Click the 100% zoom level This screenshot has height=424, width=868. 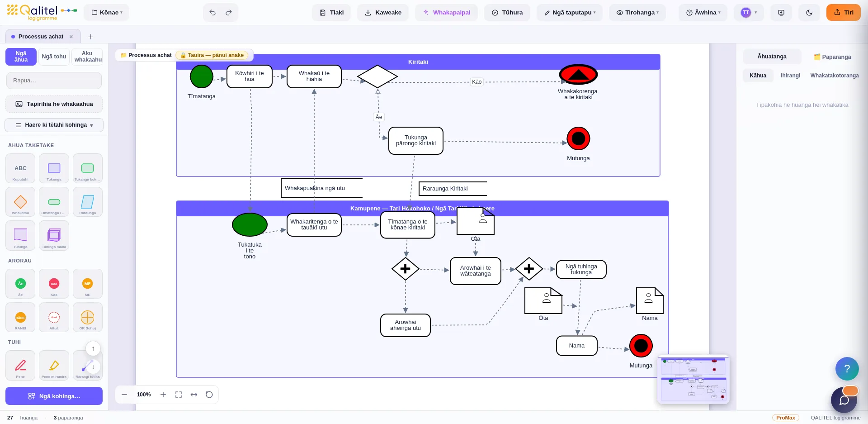[144, 395]
